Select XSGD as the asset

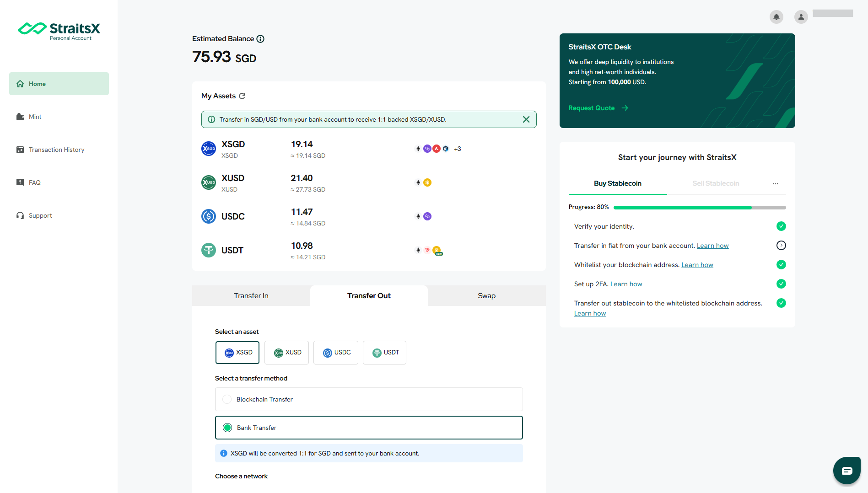coord(237,353)
